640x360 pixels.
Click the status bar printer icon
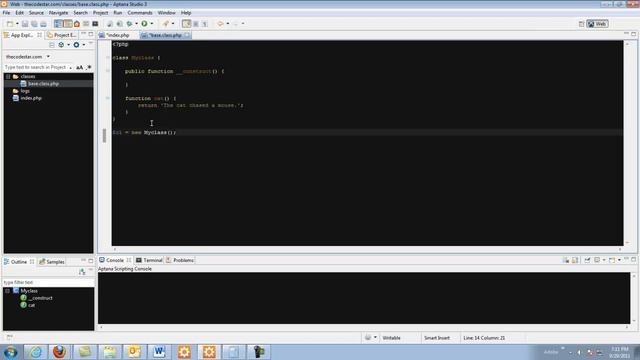point(368,338)
